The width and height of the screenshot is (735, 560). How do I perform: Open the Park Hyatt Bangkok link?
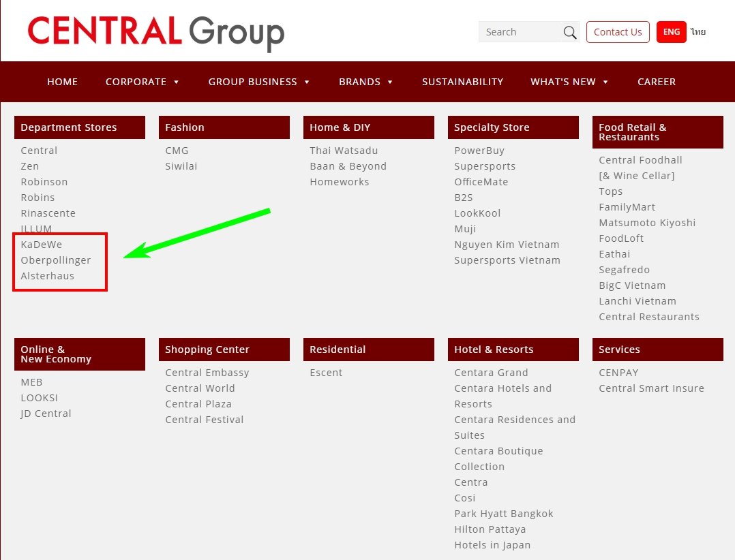(x=504, y=514)
